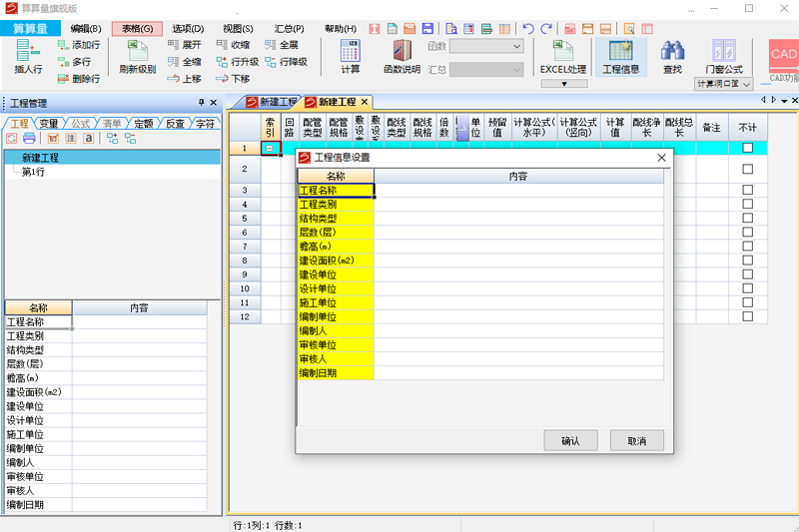
Task: Click the 取消 button in dialog
Action: [636, 440]
